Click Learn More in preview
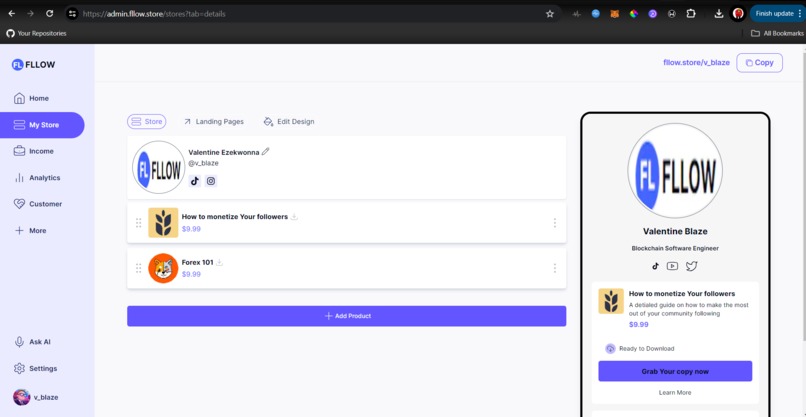 (675, 392)
